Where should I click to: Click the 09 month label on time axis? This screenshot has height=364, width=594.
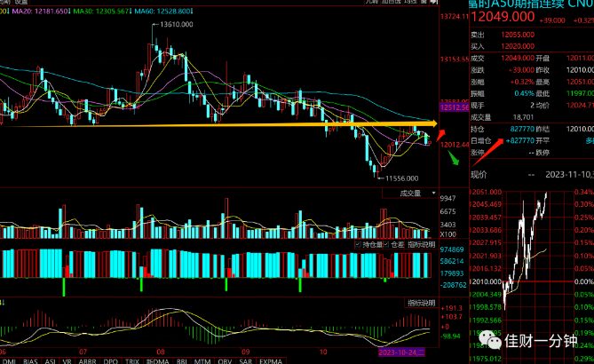(x=245, y=352)
